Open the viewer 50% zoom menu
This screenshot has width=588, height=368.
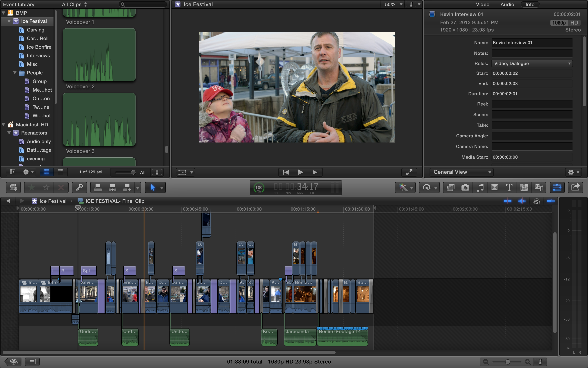coord(394,4)
